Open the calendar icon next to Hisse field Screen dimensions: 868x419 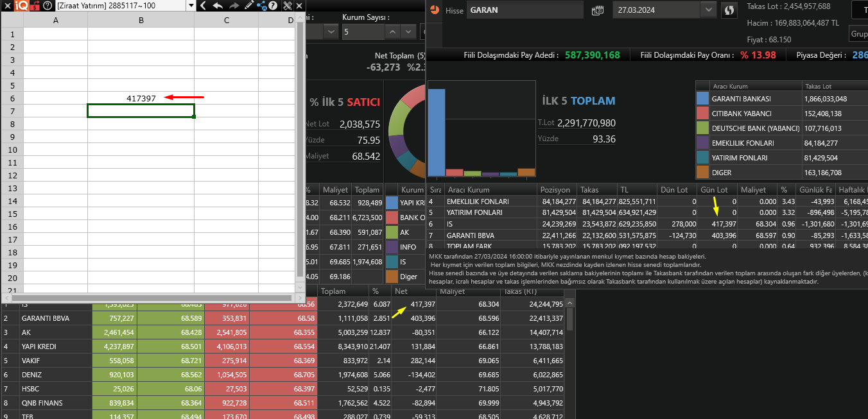(598, 10)
